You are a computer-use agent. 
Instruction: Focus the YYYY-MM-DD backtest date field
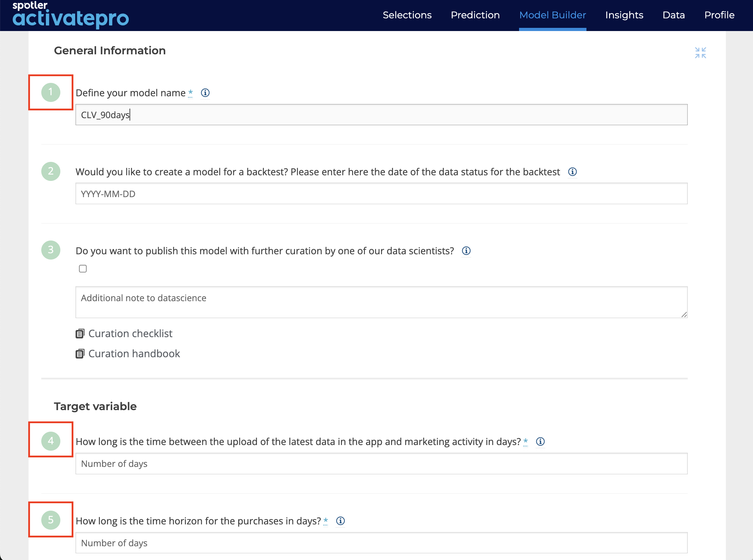pos(381,194)
